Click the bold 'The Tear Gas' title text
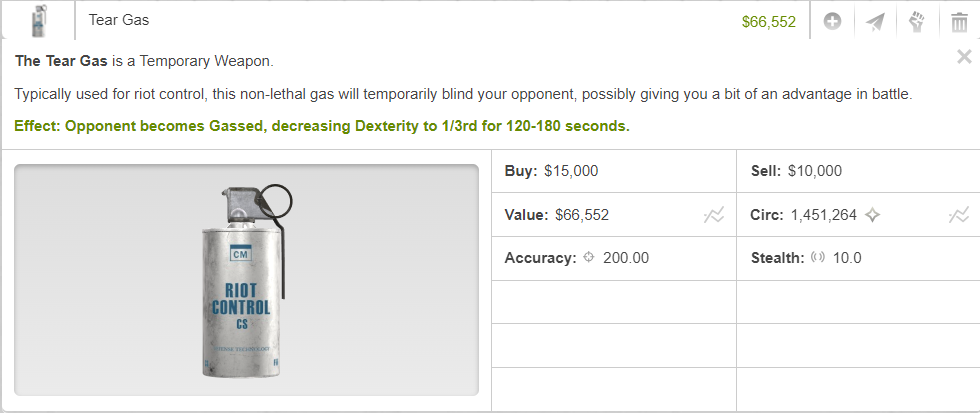 tap(61, 61)
